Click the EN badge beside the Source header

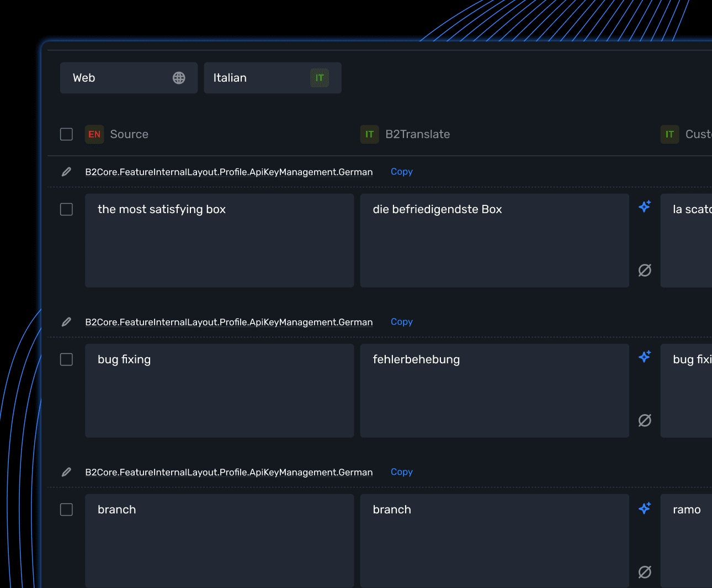click(x=94, y=134)
